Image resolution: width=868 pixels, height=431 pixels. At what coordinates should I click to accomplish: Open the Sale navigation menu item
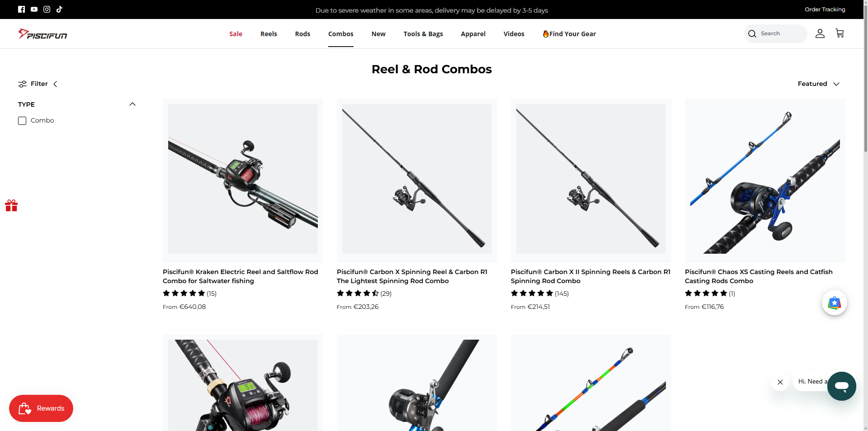(236, 34)
